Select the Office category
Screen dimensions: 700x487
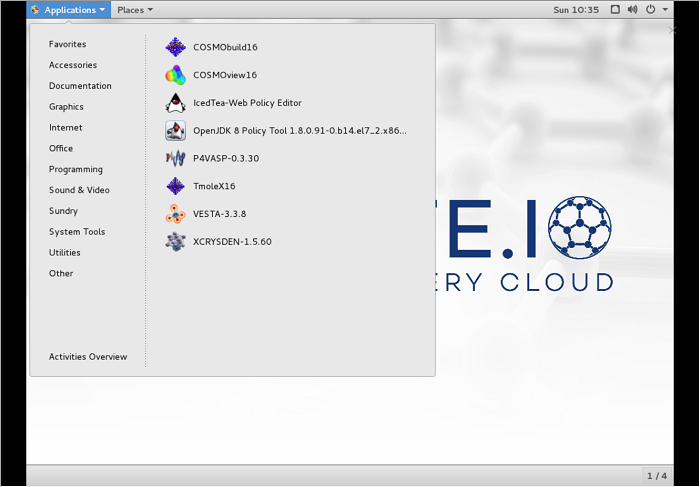pyautogui.click(x=61, y=148)
